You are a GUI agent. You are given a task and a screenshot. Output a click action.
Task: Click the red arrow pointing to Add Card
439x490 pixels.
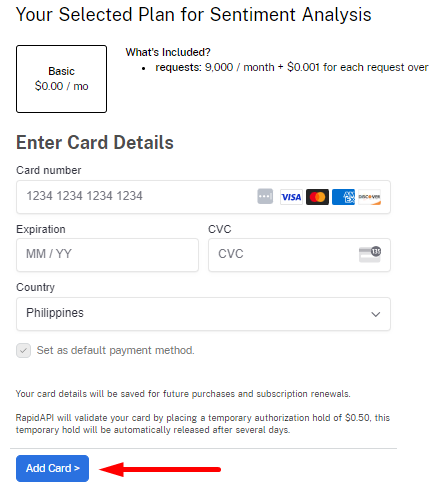[x=160, y=469]
